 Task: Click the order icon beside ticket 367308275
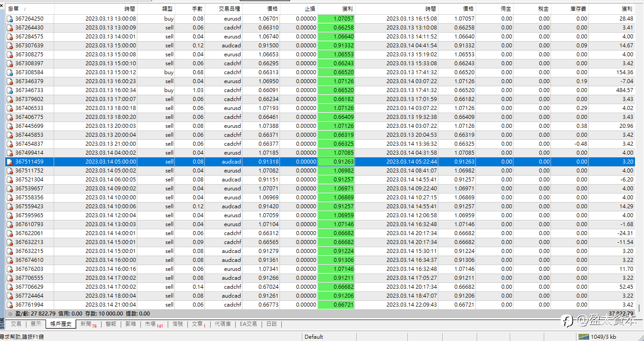(10, 55)
